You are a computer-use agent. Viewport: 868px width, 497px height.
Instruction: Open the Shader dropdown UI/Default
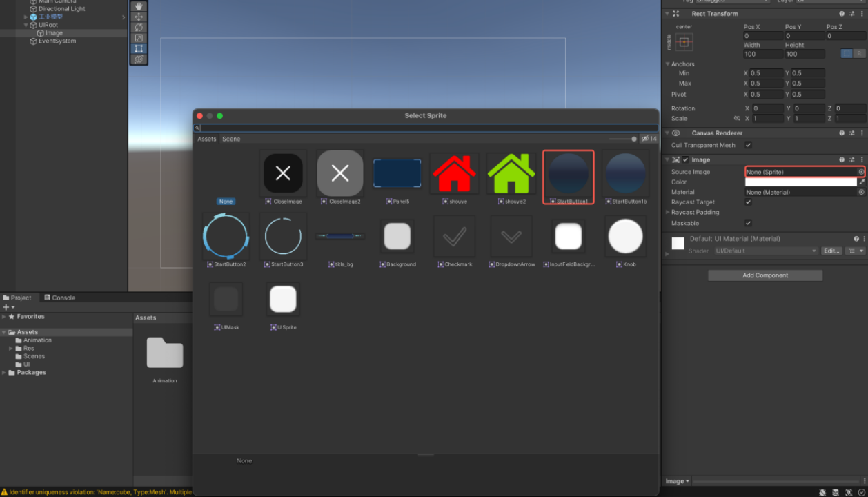click(766, 251)
